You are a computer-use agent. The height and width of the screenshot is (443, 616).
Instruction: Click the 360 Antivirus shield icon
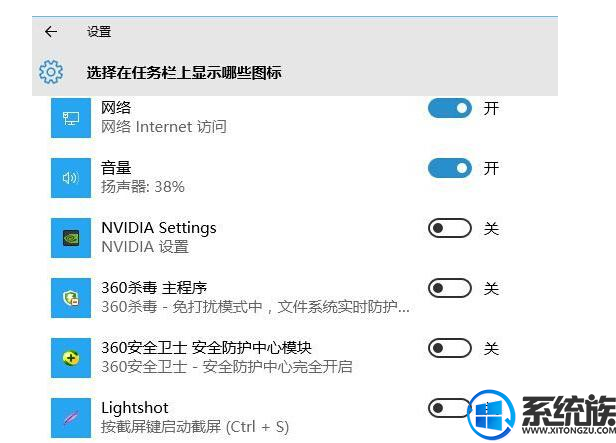[71, 298]
